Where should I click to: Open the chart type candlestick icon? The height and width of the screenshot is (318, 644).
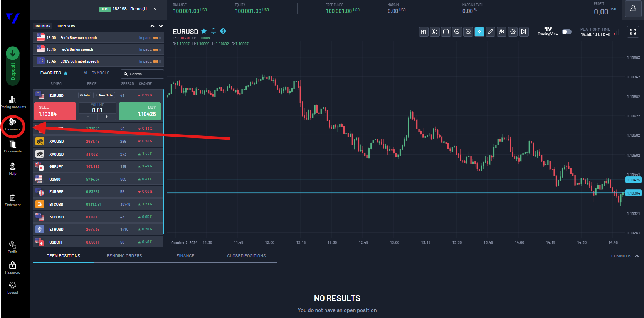(x=435, y=32)
